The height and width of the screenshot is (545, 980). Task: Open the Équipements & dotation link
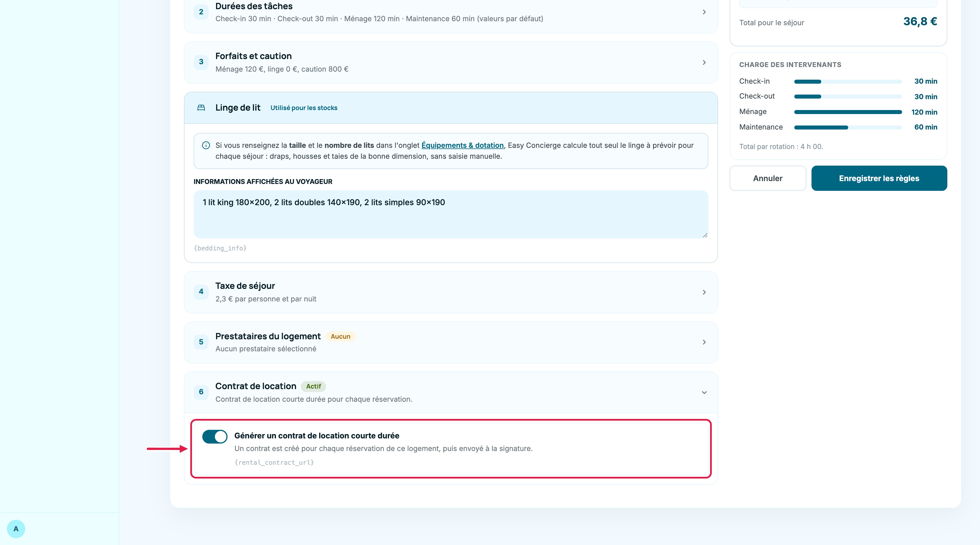click(462, 145)
